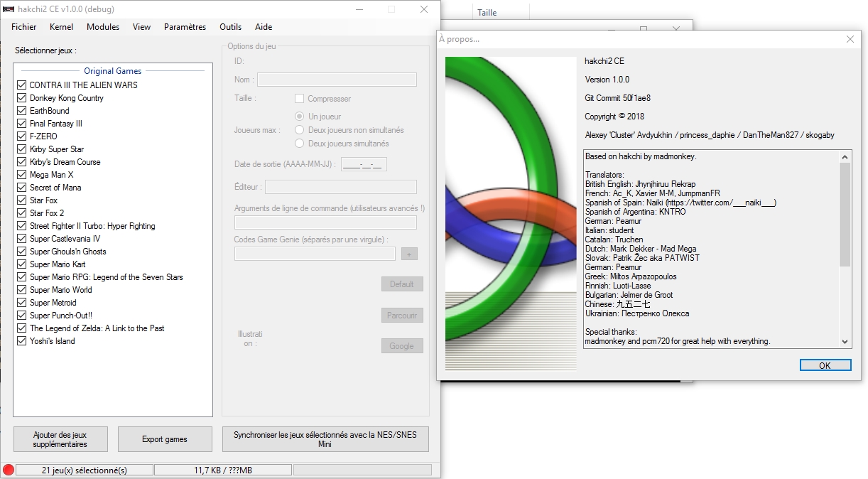The width and height of the screenshot is (868, 479).
Task: Uncheck Star Fox 2 in game list
Action: coord(22,213)
